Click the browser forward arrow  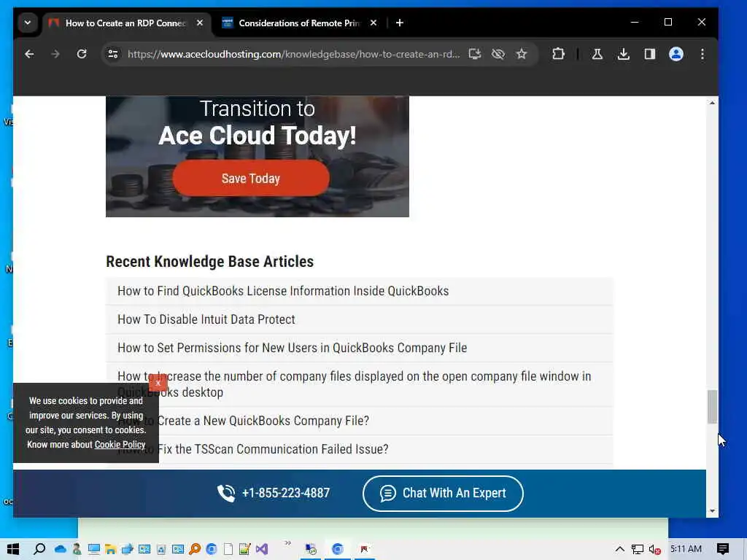pyautogui.click(x=55, y=54)
